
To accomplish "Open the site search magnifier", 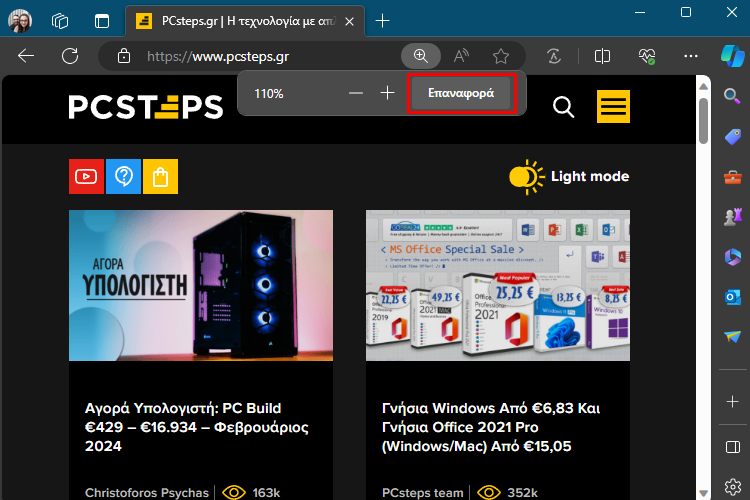I will [563, 107].
